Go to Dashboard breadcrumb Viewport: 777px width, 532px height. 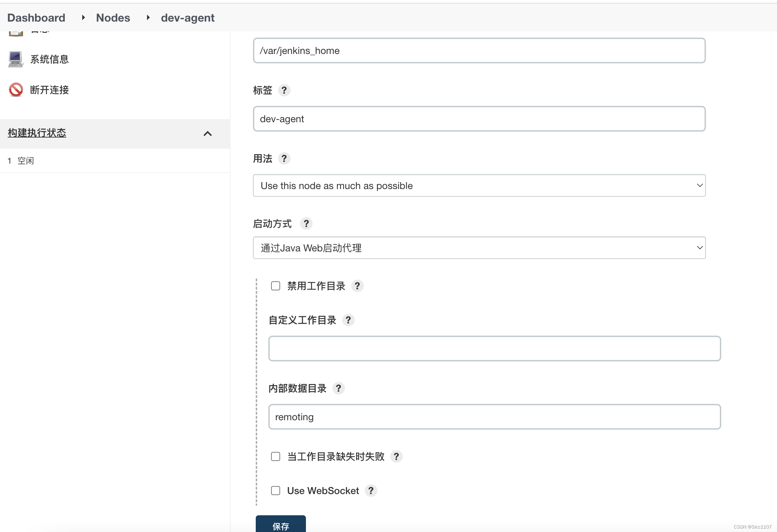[x=36, y=18]
